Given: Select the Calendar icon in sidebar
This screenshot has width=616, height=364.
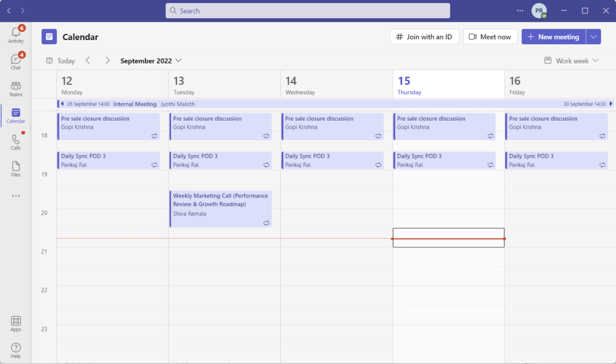Looking at the screenshot, I should click(x=15, y=115).
